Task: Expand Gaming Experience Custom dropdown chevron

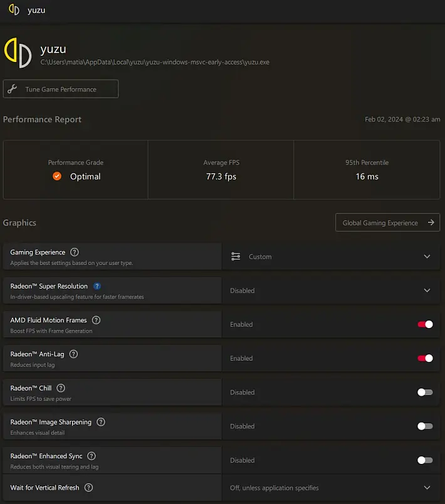Action: pyautogui.click(x=427, y=257)
